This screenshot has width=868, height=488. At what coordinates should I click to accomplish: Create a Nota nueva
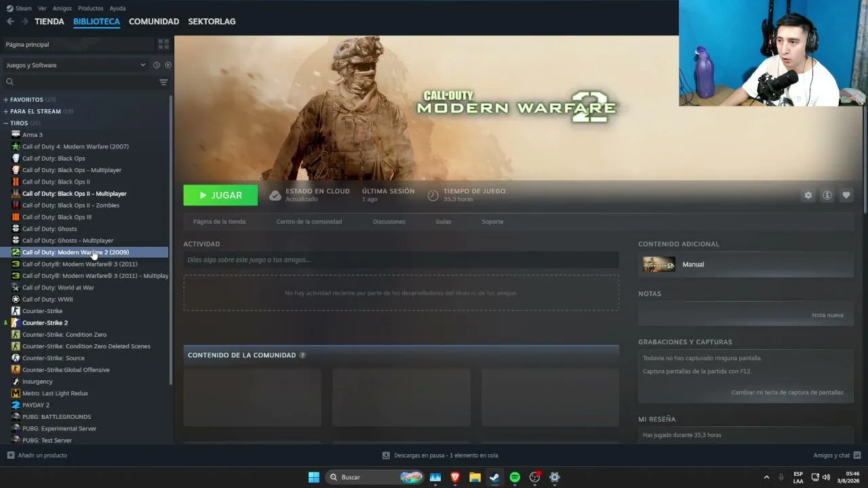827,315
